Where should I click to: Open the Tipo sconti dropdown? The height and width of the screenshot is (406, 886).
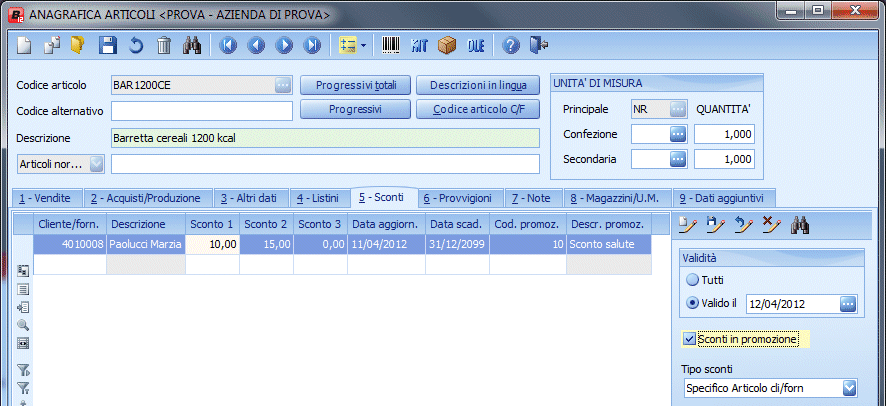pyautogui.click(x=849, y=388)
